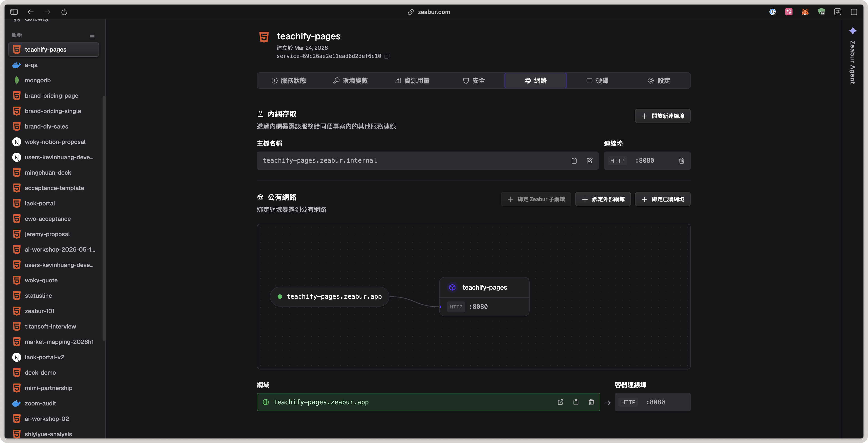Open the woky-quote service
Image resolution: width=868 pixels, height=443 pixels.
(x=54, y=280)
